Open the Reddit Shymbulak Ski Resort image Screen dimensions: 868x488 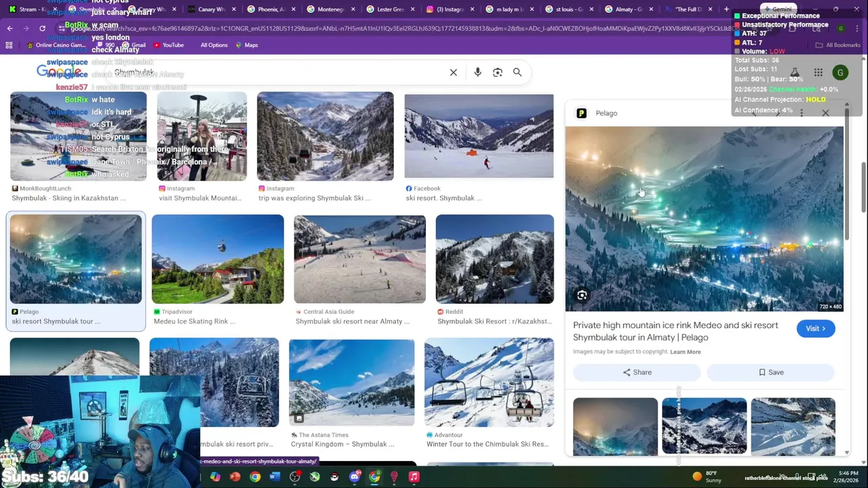coord(494,259)
